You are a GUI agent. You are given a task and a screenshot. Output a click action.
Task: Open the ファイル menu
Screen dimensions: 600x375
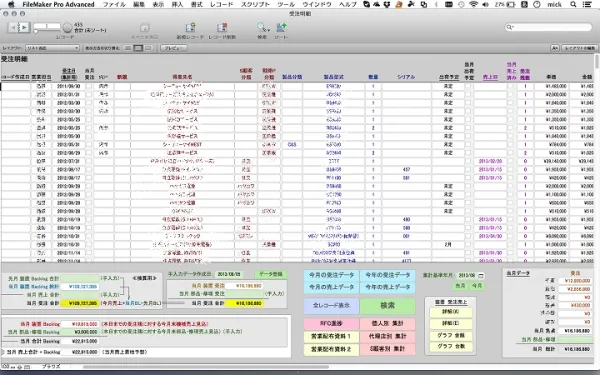click(114, 4)
